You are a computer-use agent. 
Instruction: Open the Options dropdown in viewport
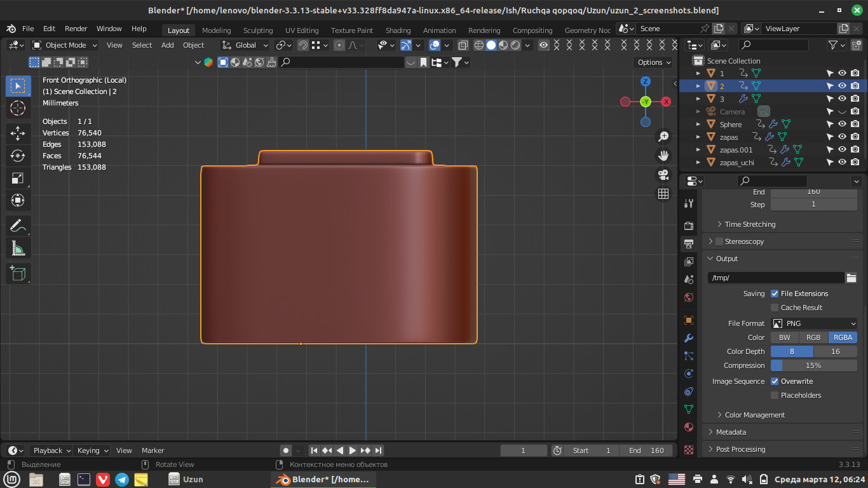(654, 62)
